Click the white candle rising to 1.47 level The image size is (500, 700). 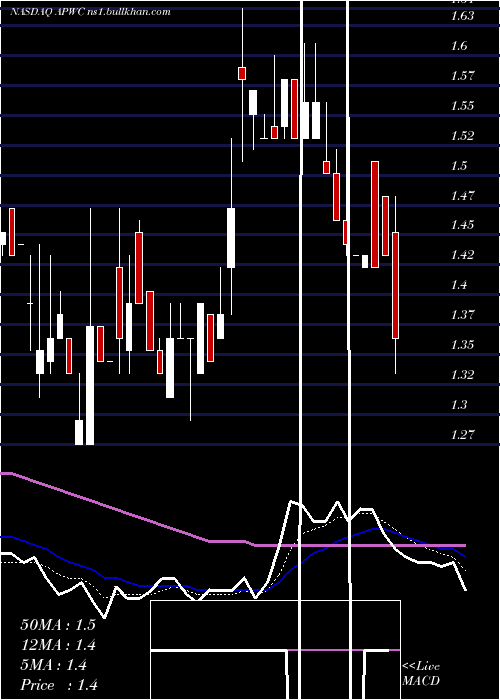(231, 238)
